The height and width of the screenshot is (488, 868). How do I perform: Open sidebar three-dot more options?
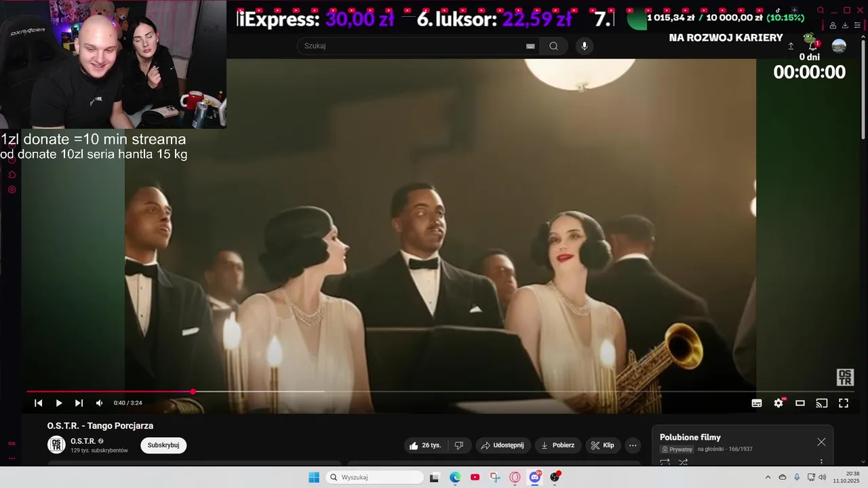point(12,458)
